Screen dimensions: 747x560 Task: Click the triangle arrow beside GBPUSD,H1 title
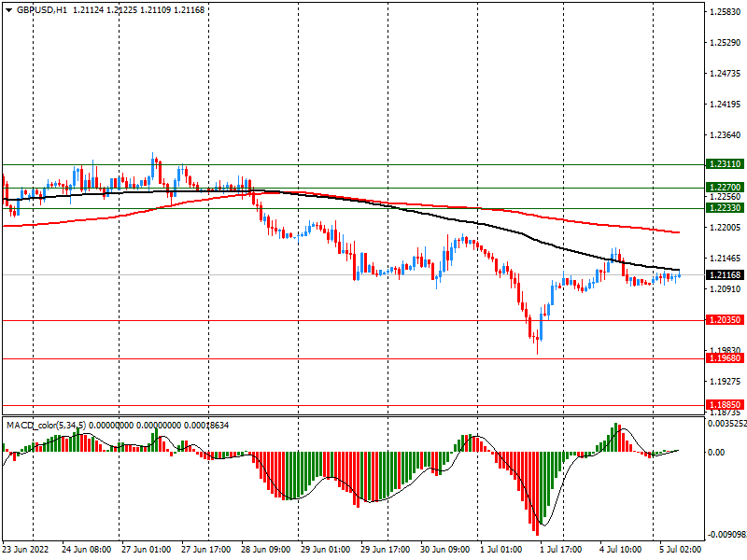pyautogui.click(x=7, y=9)
